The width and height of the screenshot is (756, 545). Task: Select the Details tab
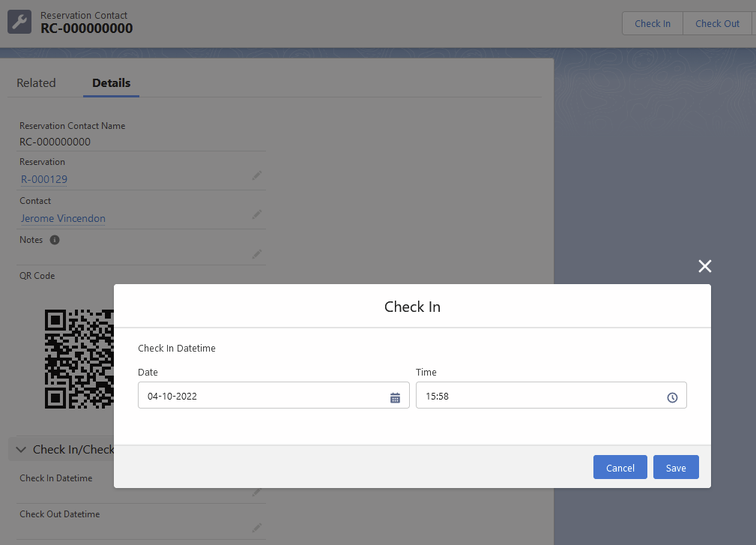point(111,83)
